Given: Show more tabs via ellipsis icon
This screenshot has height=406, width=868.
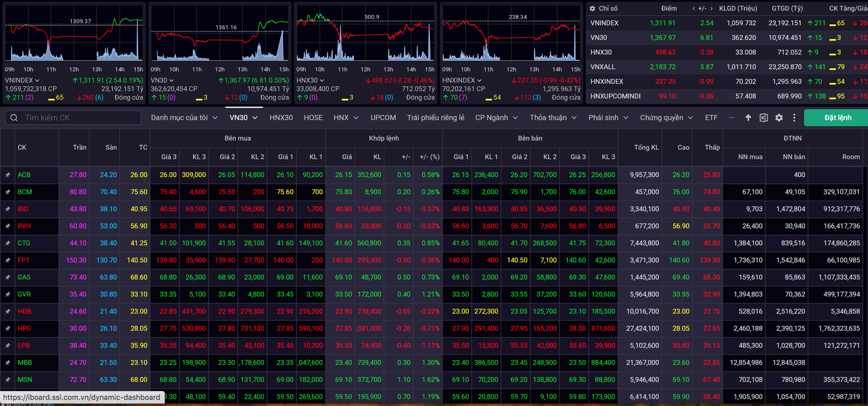Looking at the screenshot, I should click(x=731, y=118).
